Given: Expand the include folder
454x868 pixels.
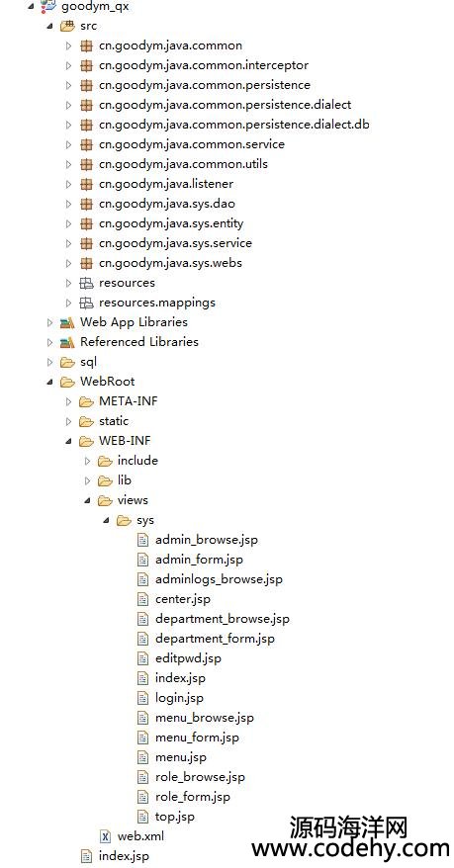Looking at the screenshot, I should point(87,461).
